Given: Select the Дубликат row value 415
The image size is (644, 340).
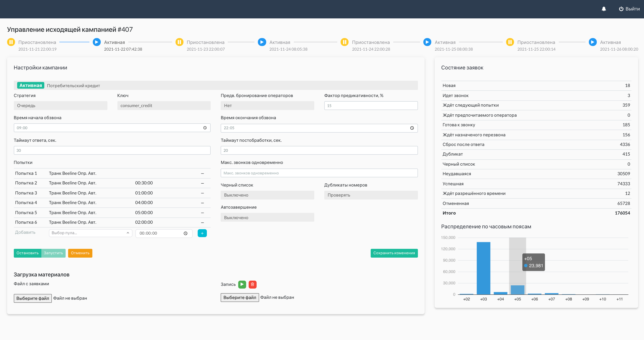Looking at the screenshot, I should (626, 154).
